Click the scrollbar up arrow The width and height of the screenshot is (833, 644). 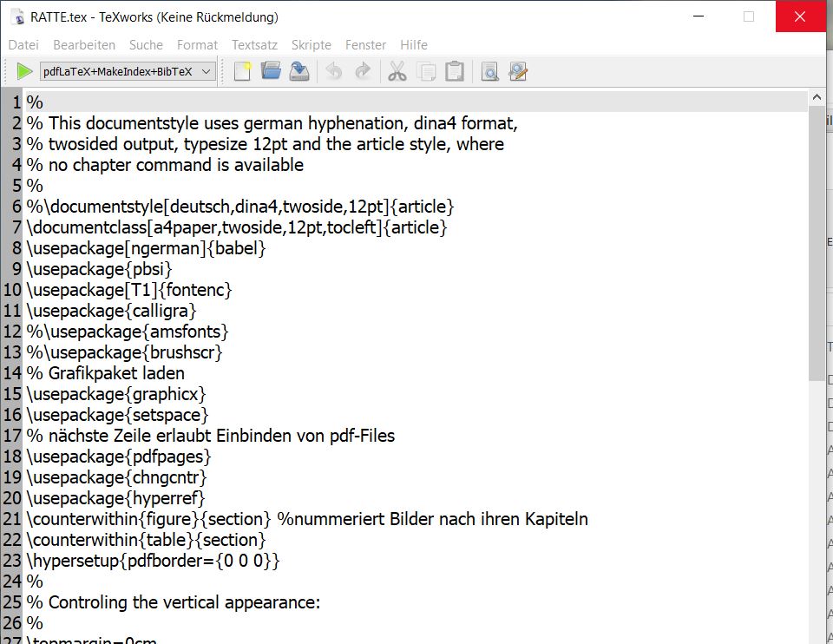(817, 96)
